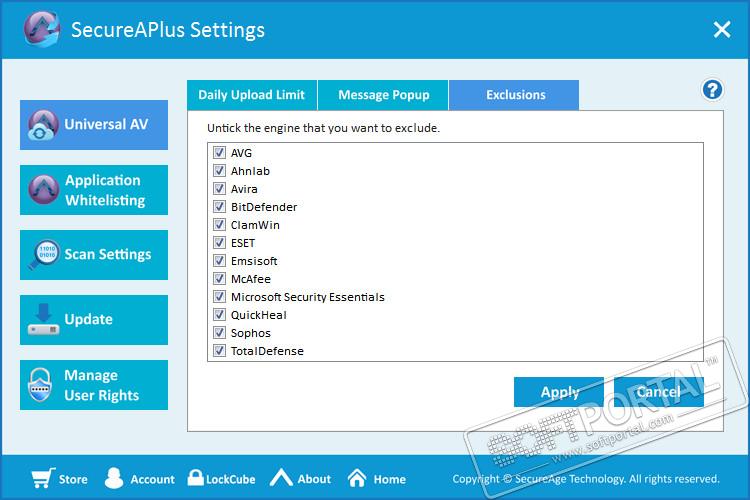Open the Universal AV section label

106,124
